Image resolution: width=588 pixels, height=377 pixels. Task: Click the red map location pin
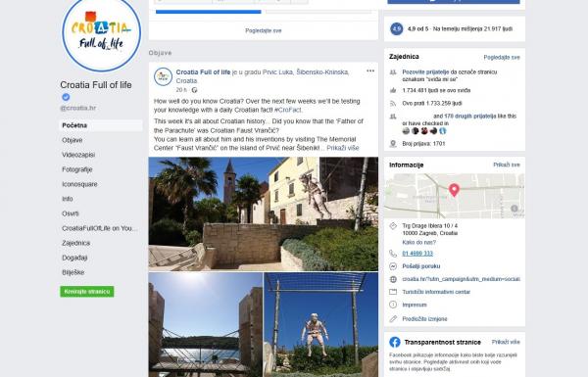454,190
